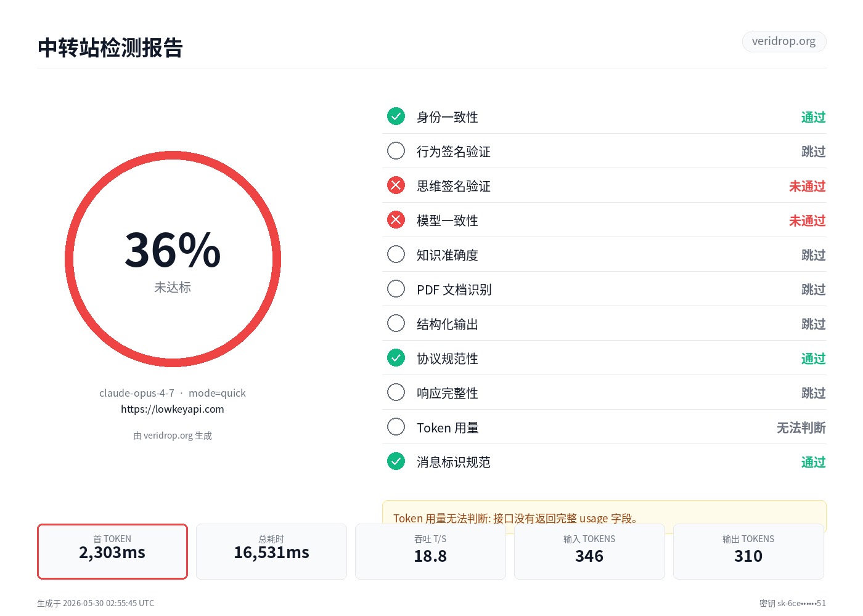Image resolution: width=863 pixels, height=616 pixels.
Task: Click the green check icon for 身份一致性
Action: click(396, 116)
